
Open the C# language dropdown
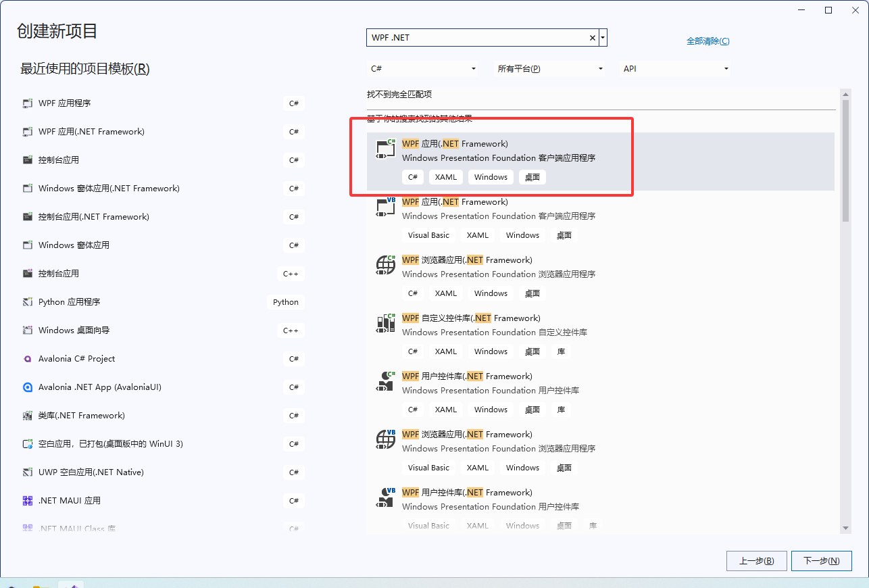[422, 68]
